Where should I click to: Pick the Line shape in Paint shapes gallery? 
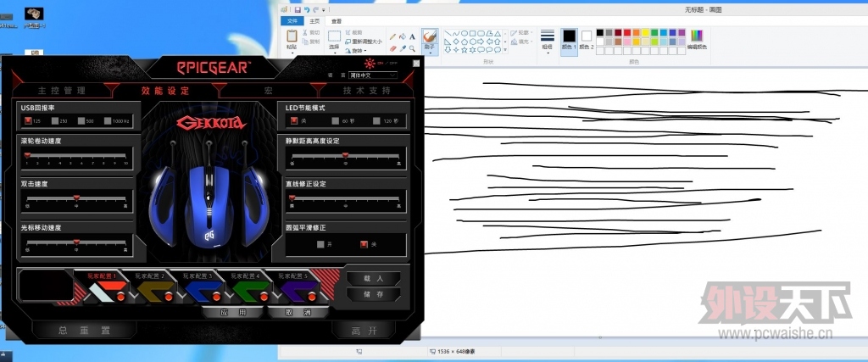pos(448,33)
